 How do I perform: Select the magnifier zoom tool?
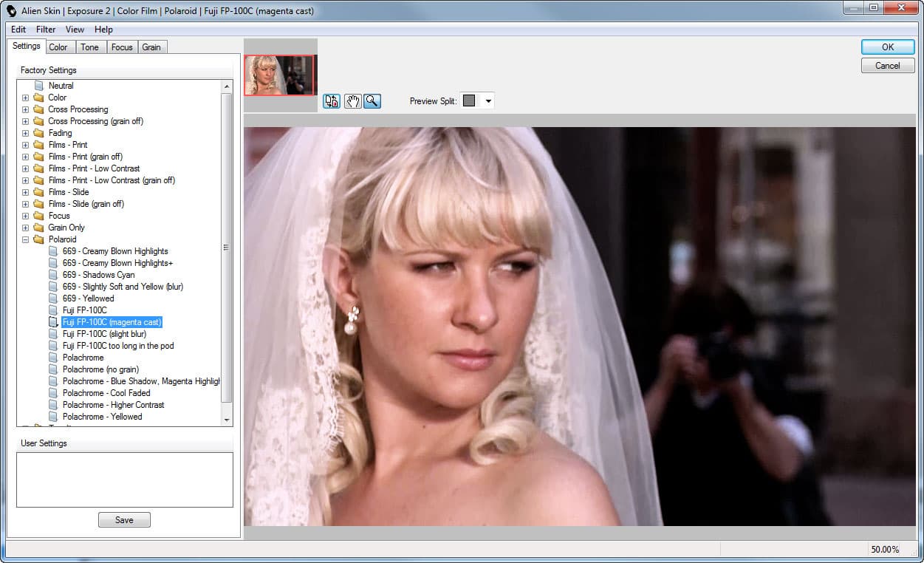[372, 101]
